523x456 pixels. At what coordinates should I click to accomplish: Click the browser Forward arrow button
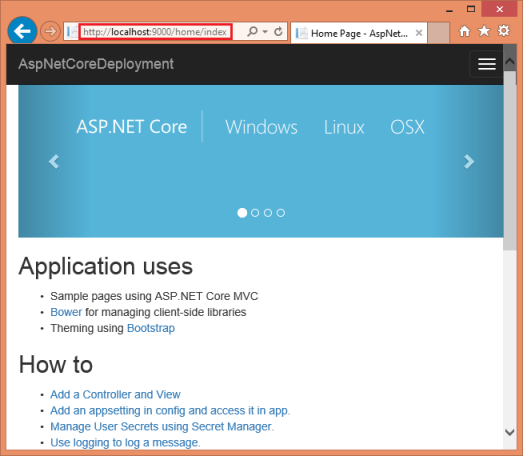coord(50,32)
